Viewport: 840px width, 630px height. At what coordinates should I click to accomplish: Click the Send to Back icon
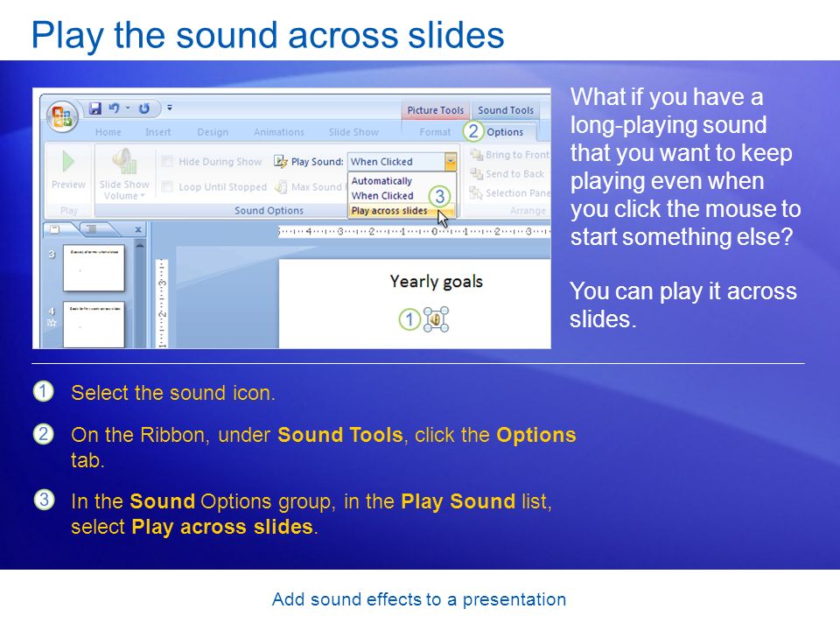[x=476, y=174]
